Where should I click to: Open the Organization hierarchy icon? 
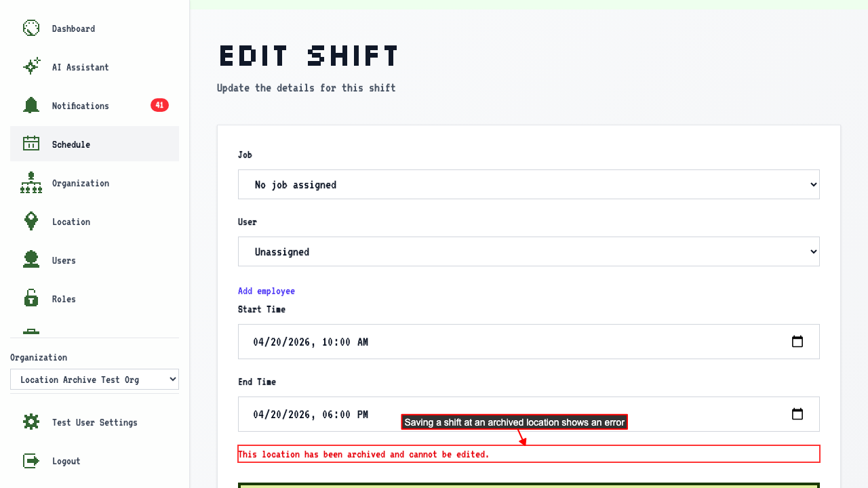pyautogui.click(x=31, y=183)
